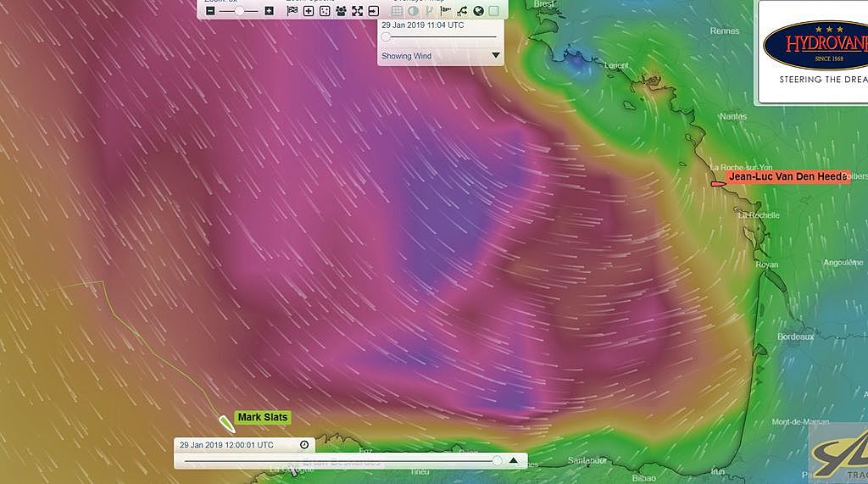The image size is (868, 484).
Task: Click the La Roche-sur-Yon city label
Action: (x=741, y=167)
